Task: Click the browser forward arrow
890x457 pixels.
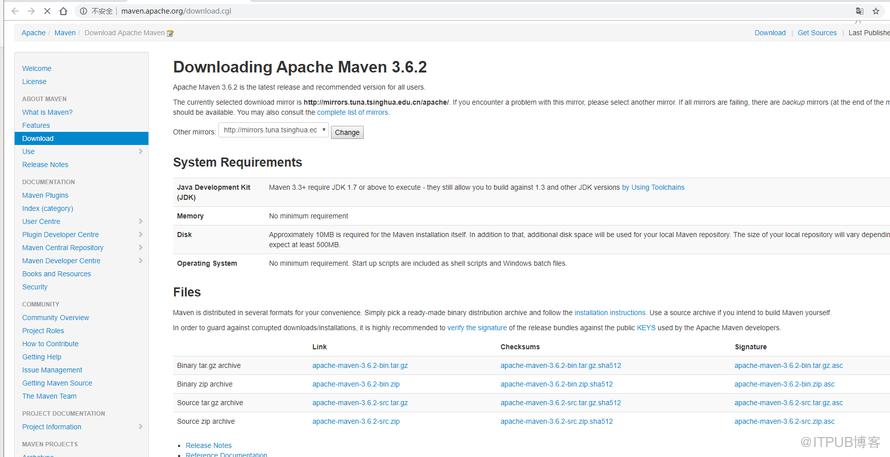Action: click(x=31, y=11)
